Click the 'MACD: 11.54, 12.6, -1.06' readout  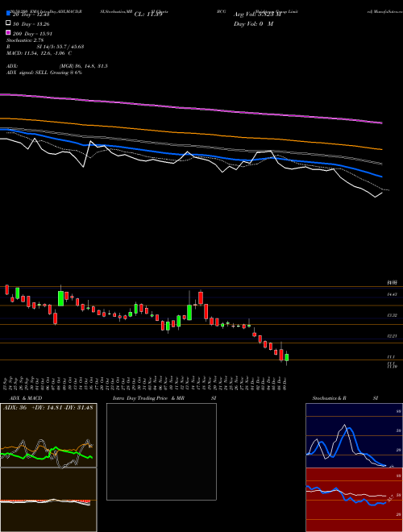39,53
